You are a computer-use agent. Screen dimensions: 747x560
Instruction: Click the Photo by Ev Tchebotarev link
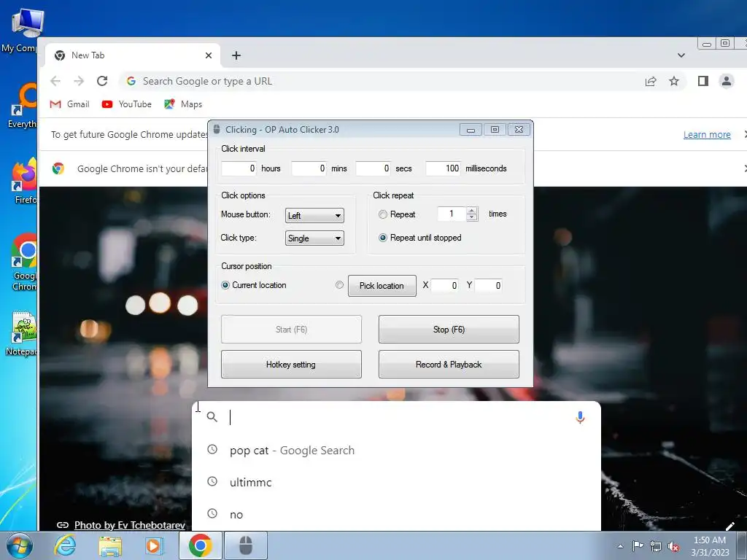(x=130, y=525)
